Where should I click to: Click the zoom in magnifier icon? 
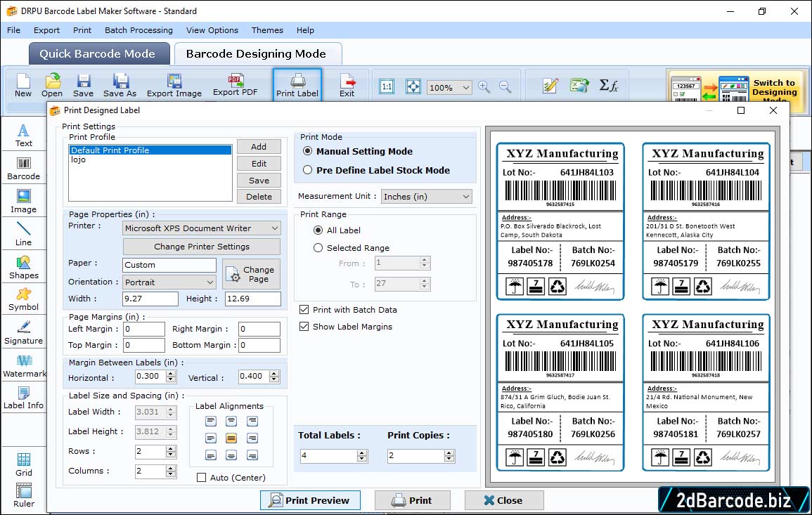click(x=484, y=86)
